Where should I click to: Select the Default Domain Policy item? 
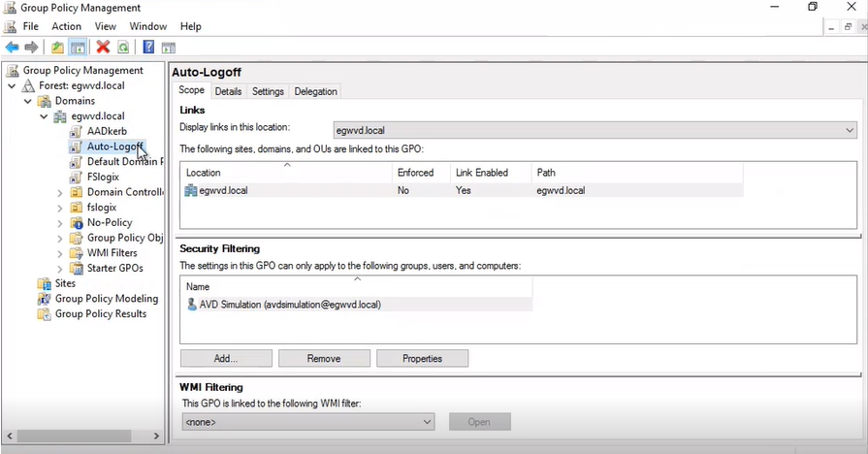pyautogui.click(x=125, y=162)
